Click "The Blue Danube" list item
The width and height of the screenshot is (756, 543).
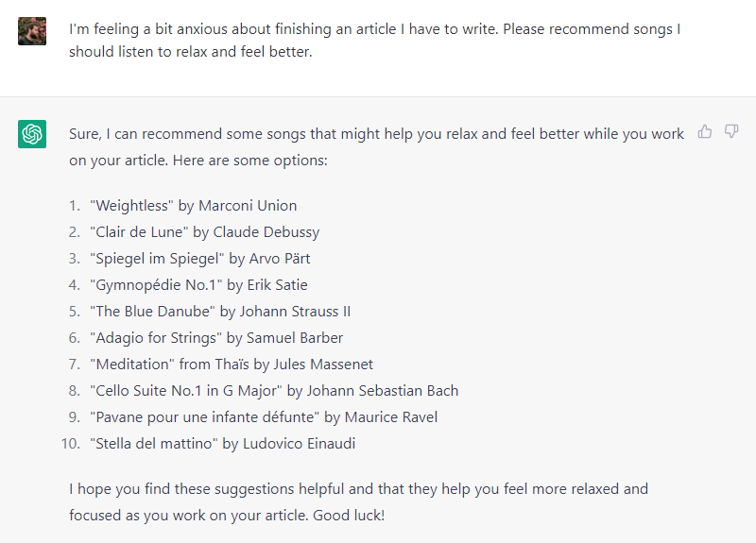tap(220, 312)
